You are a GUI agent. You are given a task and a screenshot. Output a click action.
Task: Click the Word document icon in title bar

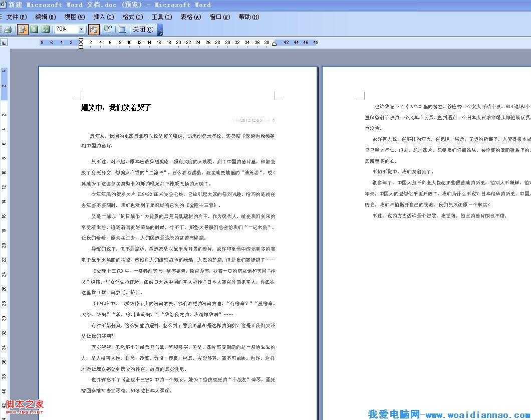pos(4,5)
